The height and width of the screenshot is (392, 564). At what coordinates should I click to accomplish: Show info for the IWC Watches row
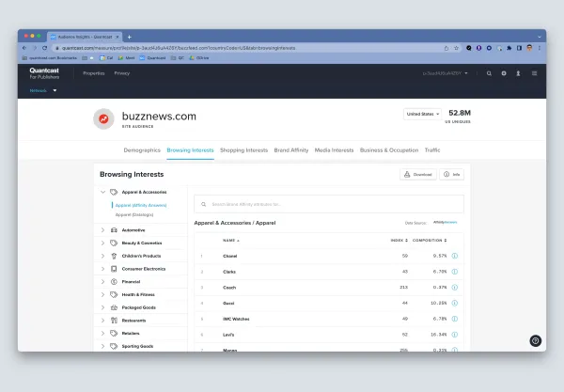pyautogui.click(x=455, y=319)
